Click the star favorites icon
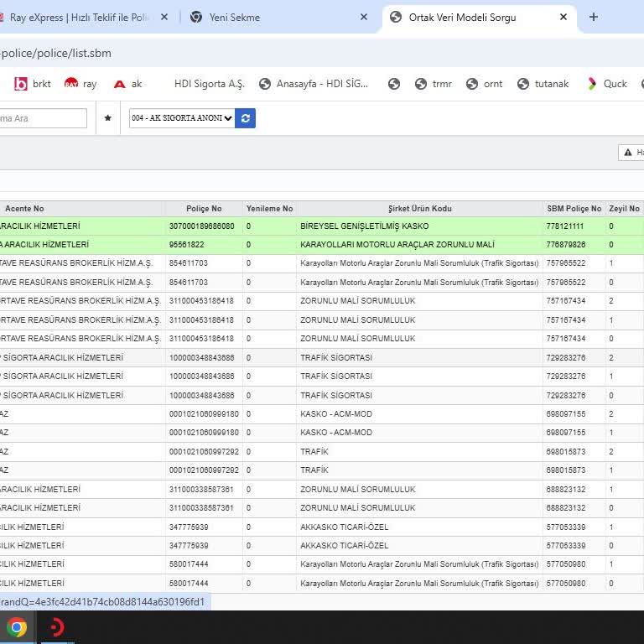This screenshot has width=644, height=644. (x=107, y=118)
